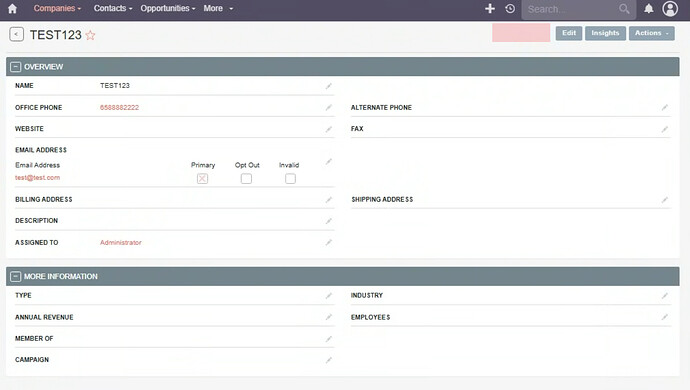The height and width of the screenshot is (390, 690).
Task: Edit the Description field pencil
Action: [329, 221]
